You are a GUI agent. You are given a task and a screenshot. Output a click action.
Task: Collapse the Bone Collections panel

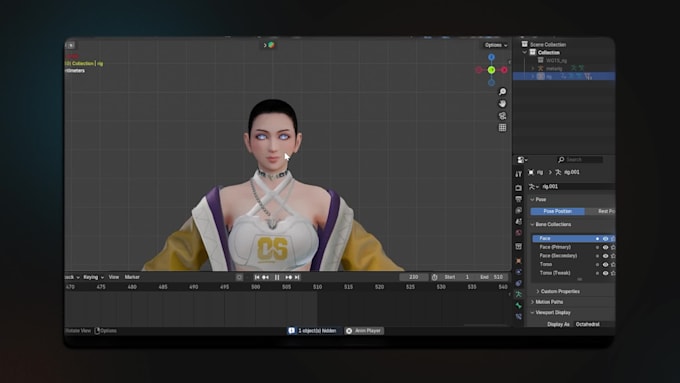pyautogui.click(x=532, y=225)
